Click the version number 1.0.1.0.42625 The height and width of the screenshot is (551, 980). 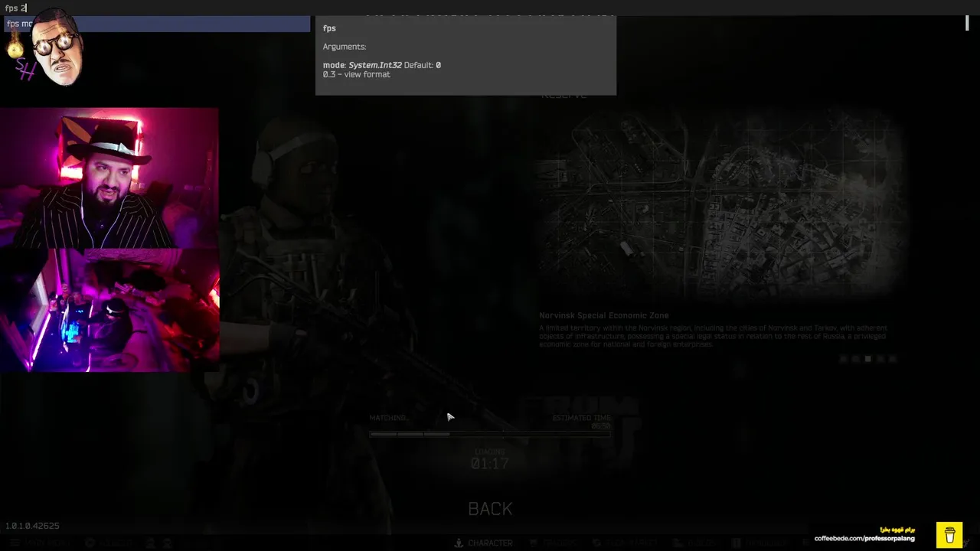[x=32, y=526]
